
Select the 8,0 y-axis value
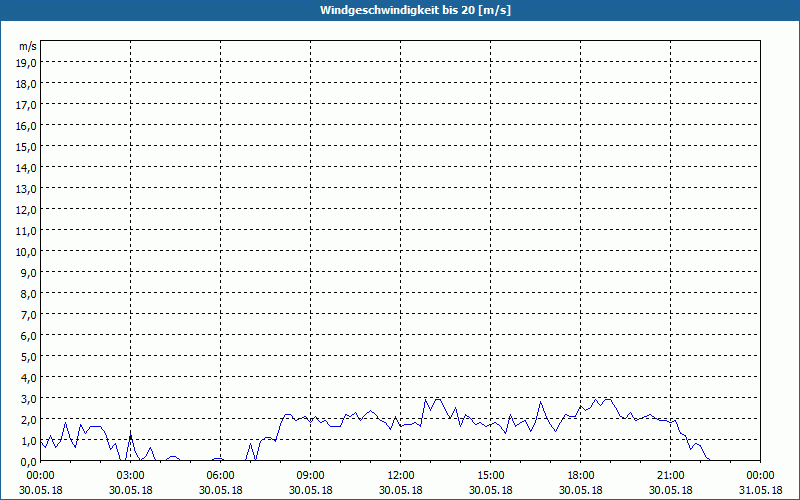pos(30,294)
